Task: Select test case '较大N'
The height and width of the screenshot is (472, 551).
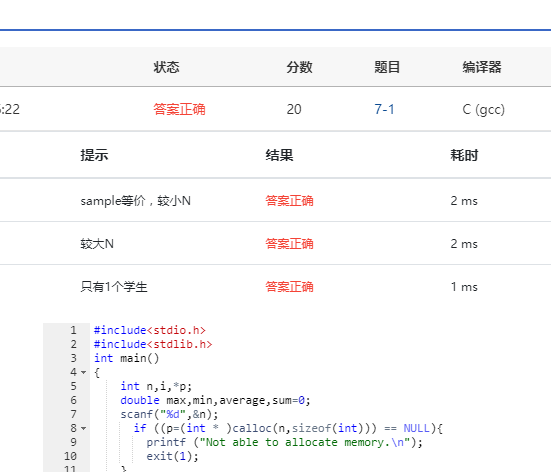Action: (x=97, y=244)
